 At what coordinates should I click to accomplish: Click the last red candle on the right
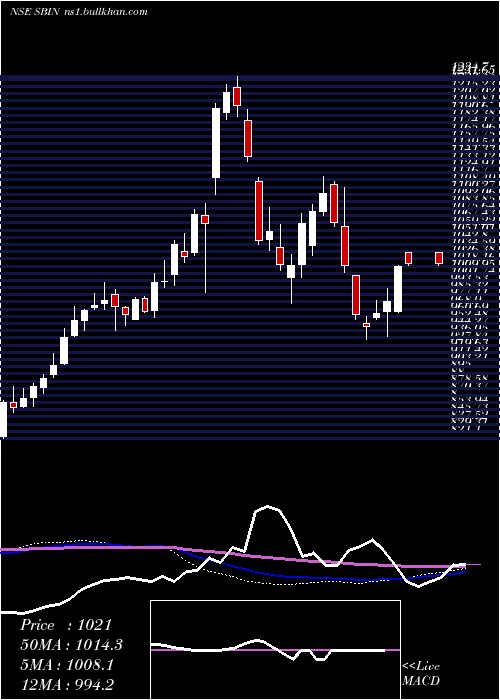(439, 258)
